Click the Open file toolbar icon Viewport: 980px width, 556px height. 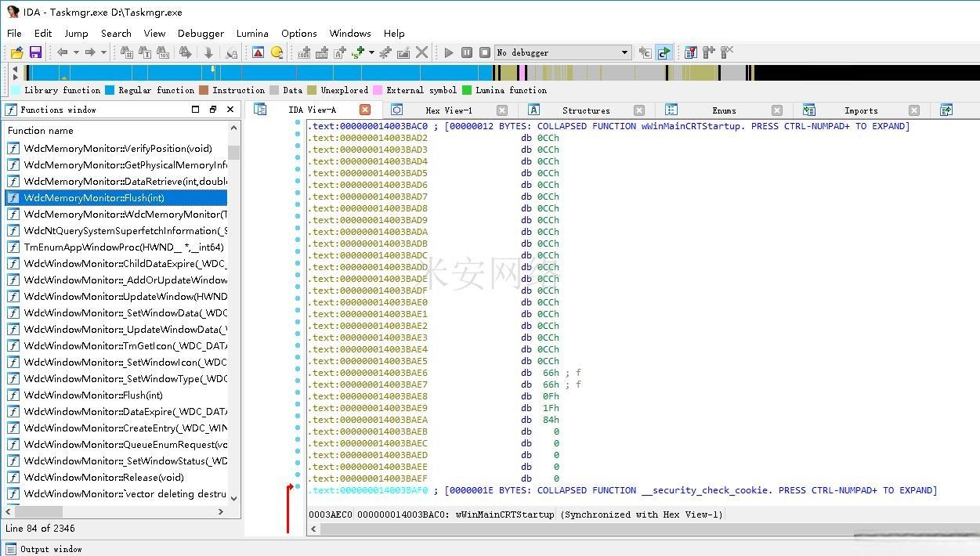(16, 52)
